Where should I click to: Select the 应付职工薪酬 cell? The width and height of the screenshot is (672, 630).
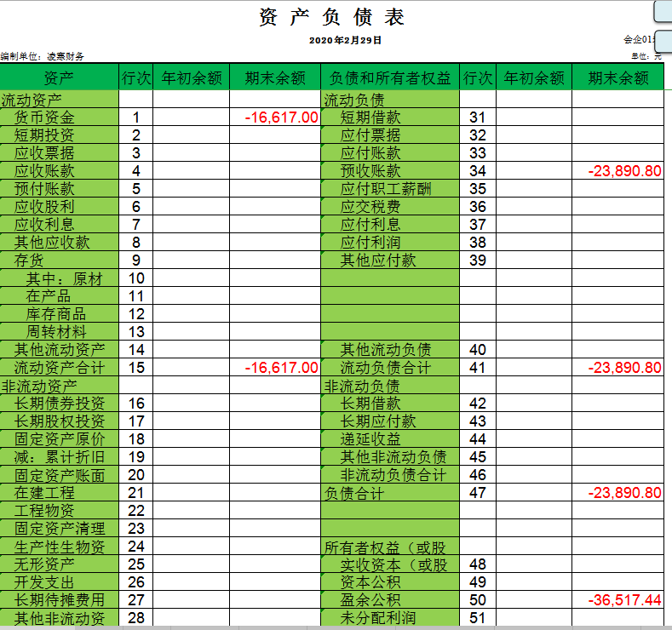[x=390, y=188]
